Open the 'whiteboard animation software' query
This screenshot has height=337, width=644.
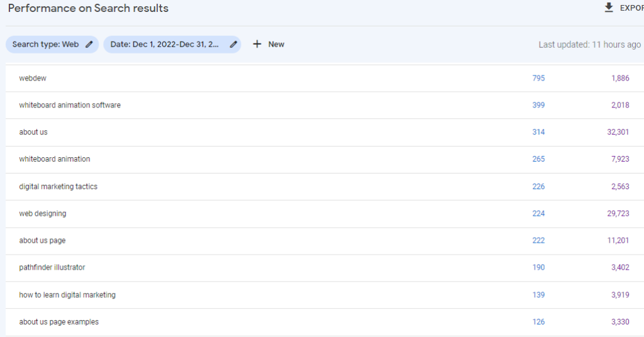[x=70, y=106]
